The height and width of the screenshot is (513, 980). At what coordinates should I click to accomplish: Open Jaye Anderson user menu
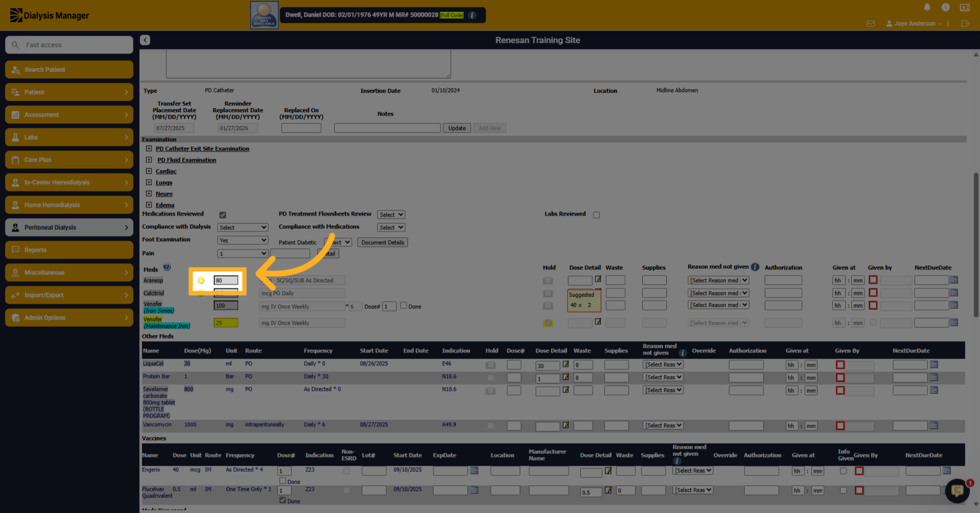click(914, 24)
